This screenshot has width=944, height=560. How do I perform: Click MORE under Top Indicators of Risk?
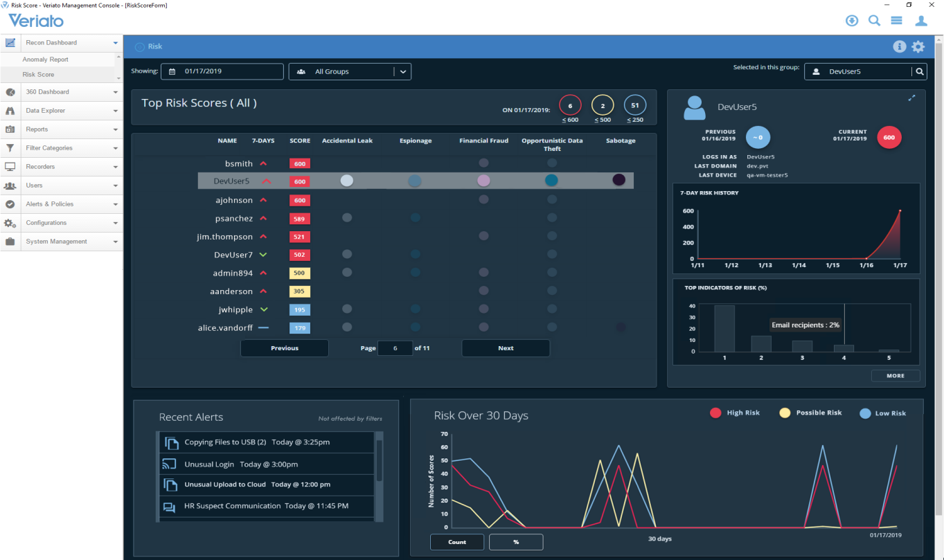(x=896, y=375)
